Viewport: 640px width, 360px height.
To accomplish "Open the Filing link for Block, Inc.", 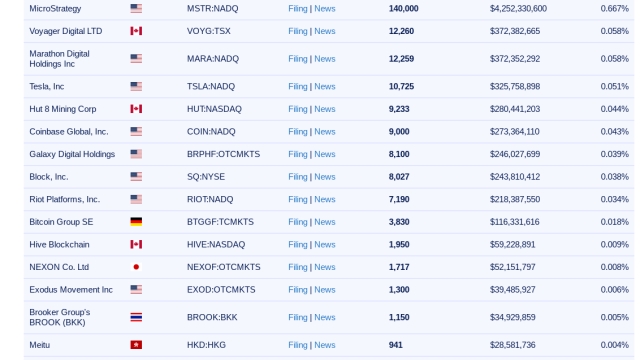I will [298, 177].
